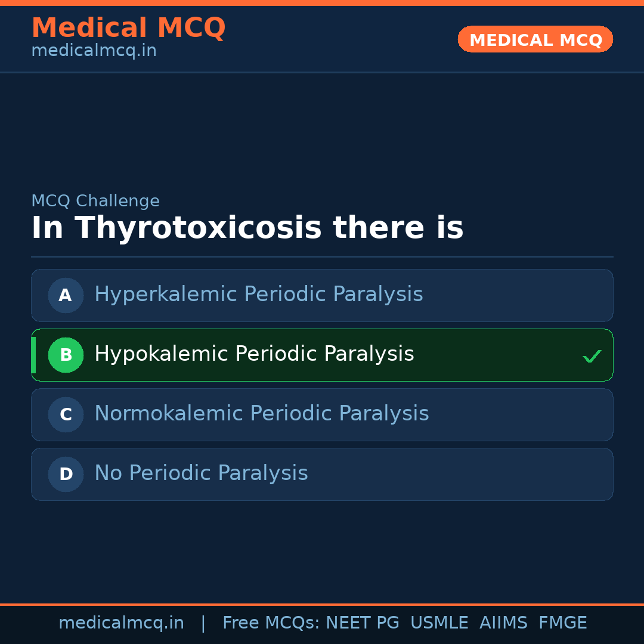Viewport: 644px width, 644px height.
Task: Select option Hypokalemic Periodic Paralysis
Action: 254,354
